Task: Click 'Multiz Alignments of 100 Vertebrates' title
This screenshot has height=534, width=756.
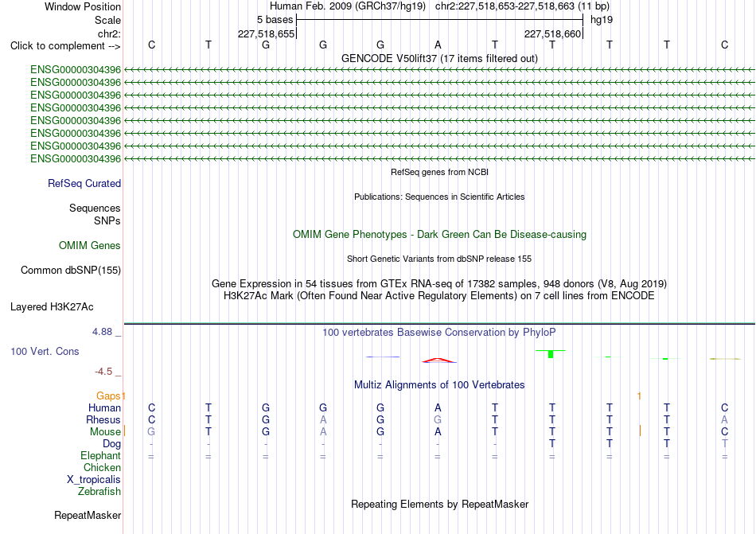Action: [439, 385]
